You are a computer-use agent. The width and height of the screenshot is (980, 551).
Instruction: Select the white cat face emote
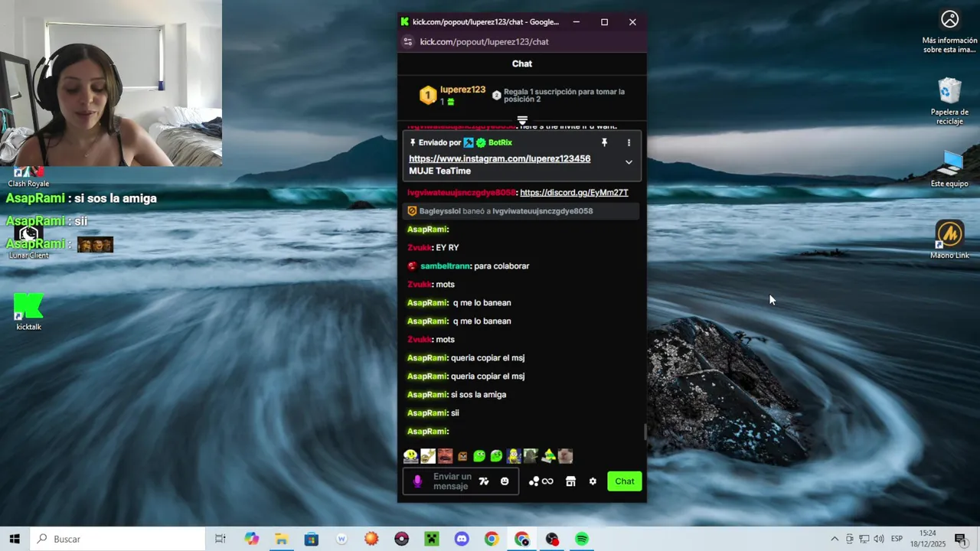pyautogui.click(x=565, y=456)
